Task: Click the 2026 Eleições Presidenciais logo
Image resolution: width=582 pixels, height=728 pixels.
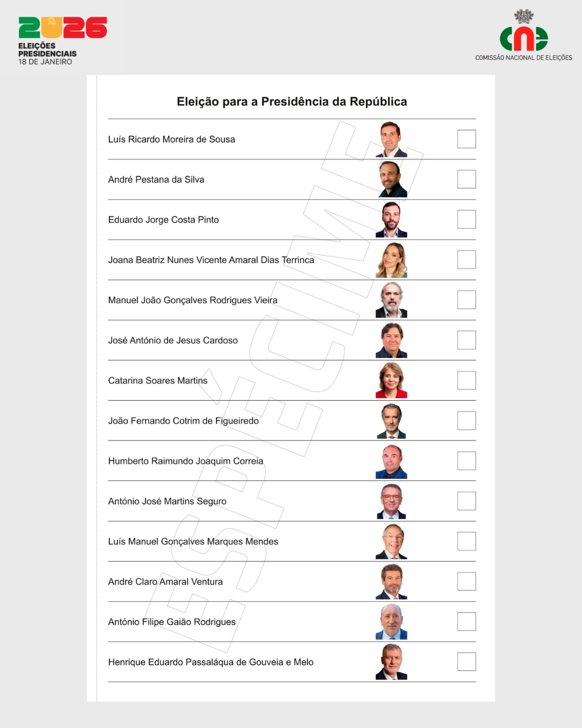Action: (x=62, y=40)
